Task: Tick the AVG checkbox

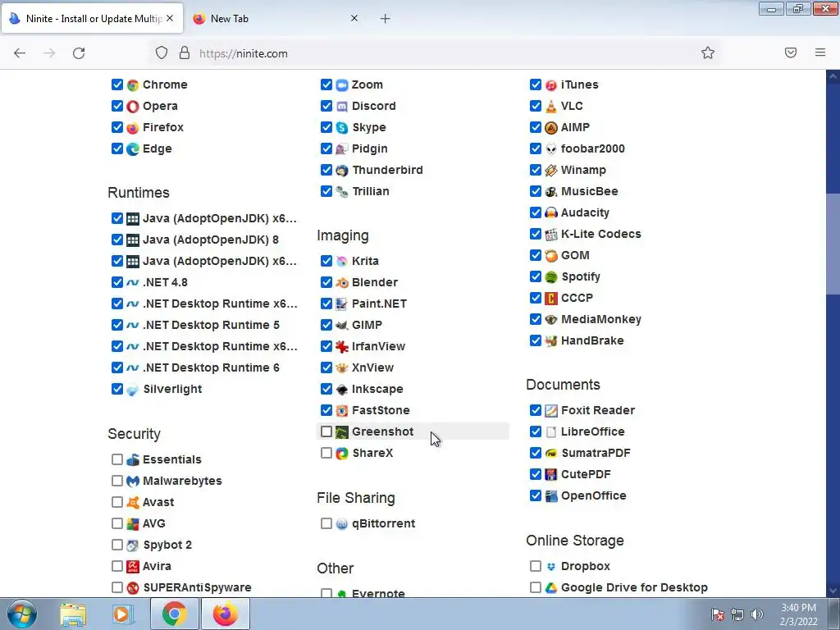Action: [117, 523]
